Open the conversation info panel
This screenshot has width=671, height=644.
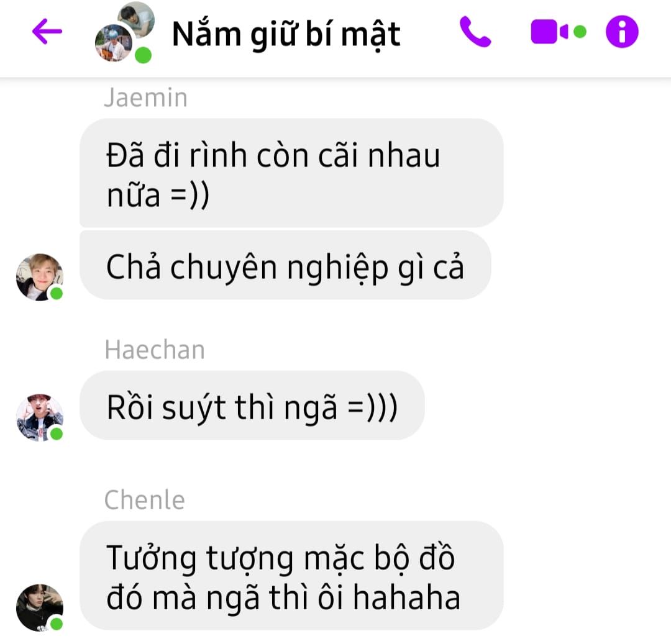pos(622,32)
